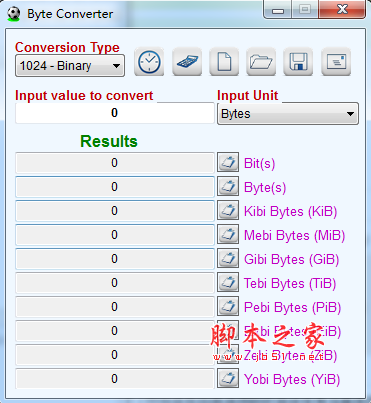Copy the Byte(s) result to clipboard
Viewport: 371px width, 403px height.
click(x=228, y=186)
